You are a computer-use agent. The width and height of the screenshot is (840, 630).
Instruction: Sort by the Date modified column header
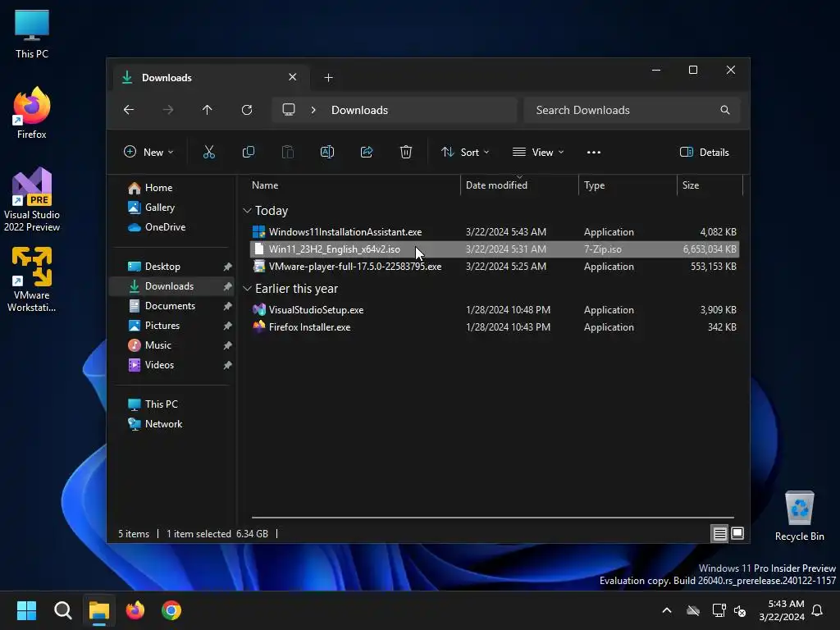pyautogui.click(x=519, y=185)
